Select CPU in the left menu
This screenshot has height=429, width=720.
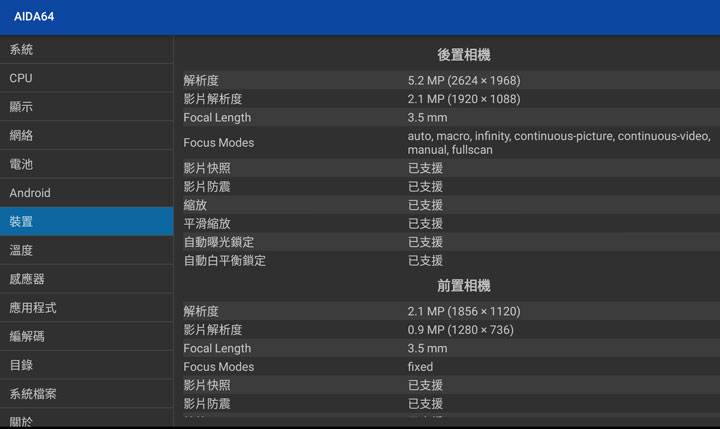(86, 78)
